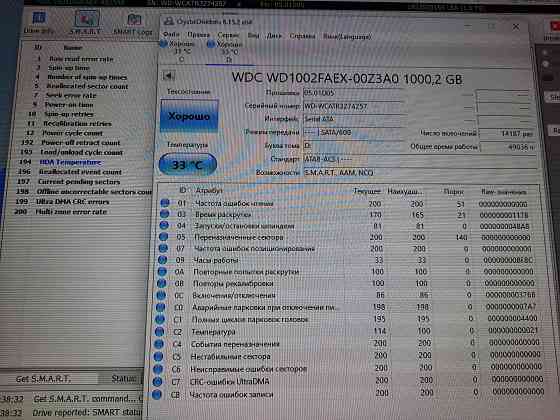Click the status circle for attribute C6
Viewport: 560px width, 420px height.
(158, 369)
